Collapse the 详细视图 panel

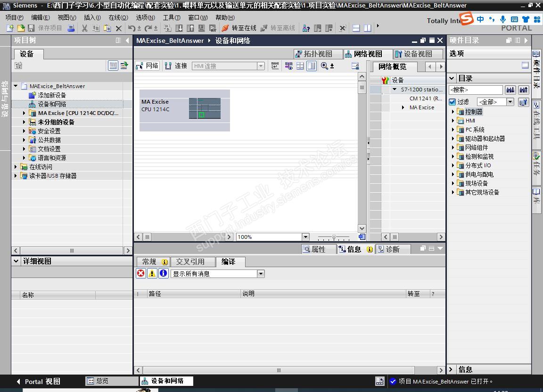point(16,261)
